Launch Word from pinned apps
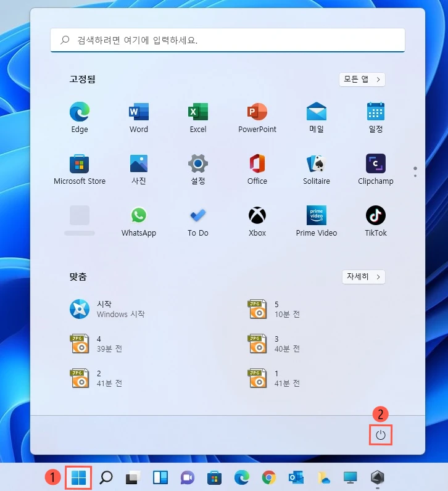This screenshot has height=491, width=448. tap(138, 117)
